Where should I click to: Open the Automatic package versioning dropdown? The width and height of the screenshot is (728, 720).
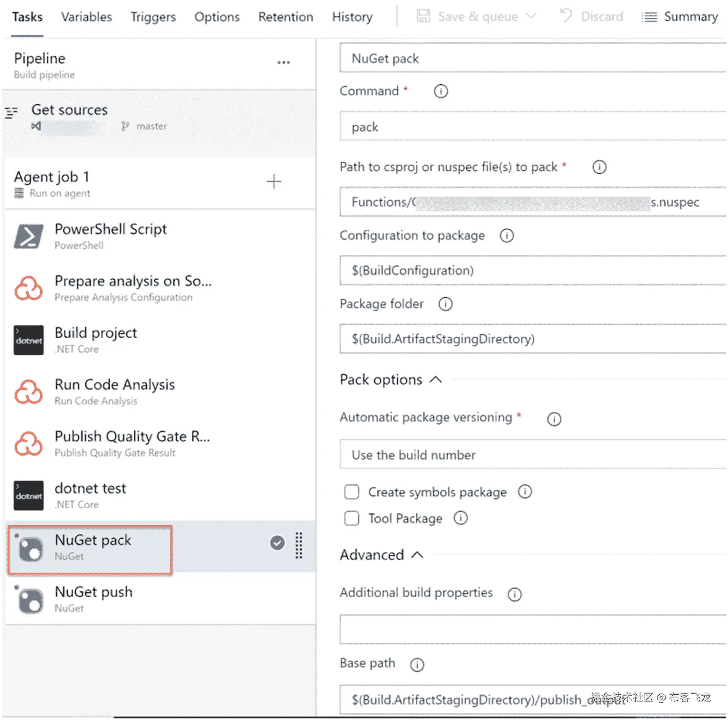pyautogui.click(x=533, y=455)
